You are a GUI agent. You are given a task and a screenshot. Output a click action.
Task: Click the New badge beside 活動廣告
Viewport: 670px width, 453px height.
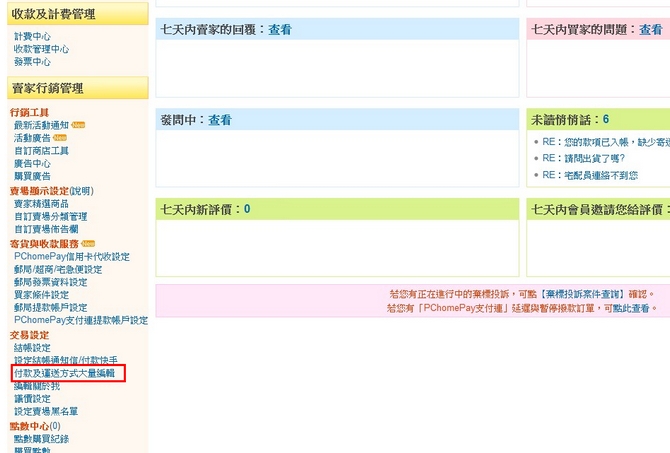click(60, 138)
